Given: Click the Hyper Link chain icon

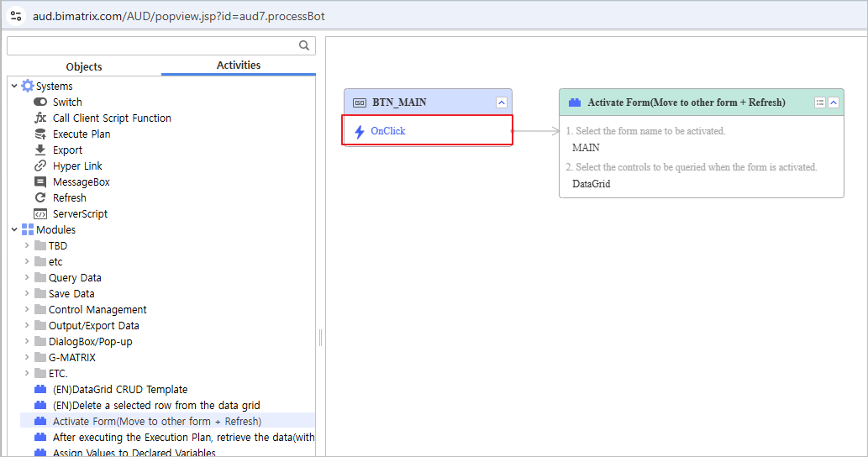Looking at the screenshot, I should 40,166.
